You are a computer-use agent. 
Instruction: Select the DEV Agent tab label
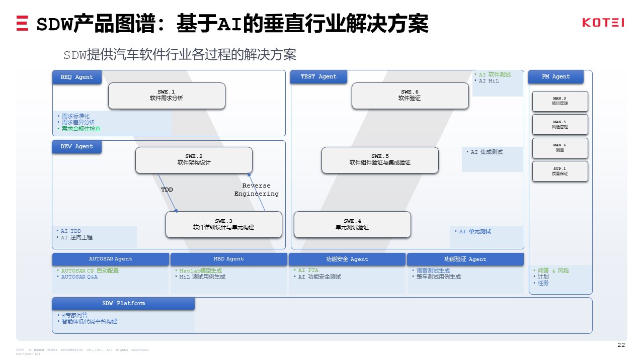77,146
